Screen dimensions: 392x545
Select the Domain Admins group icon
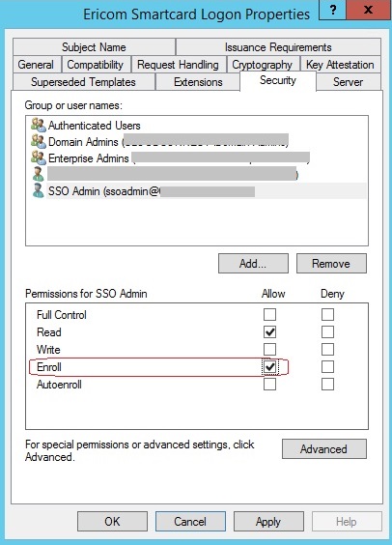(39, 142)
